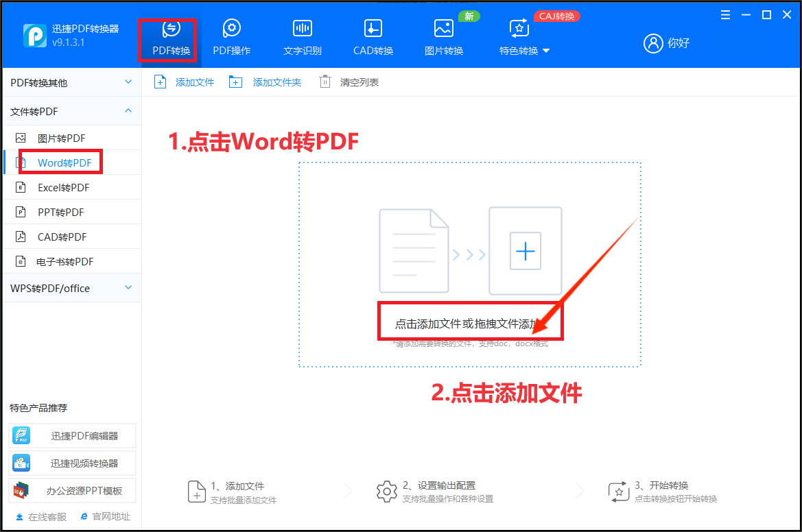Open the PDF操作 section icon
802x532 pixels.
tap(231, 36)
